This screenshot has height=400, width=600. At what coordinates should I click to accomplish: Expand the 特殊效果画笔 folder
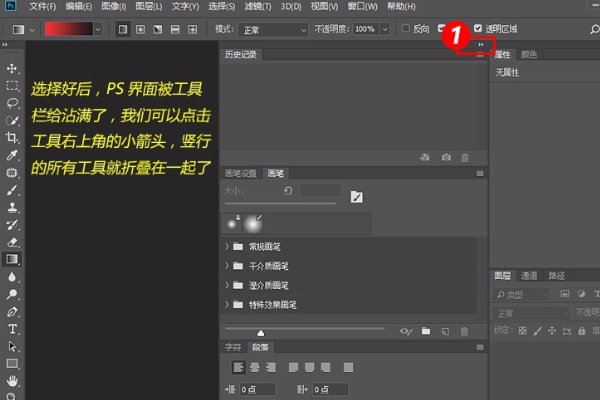(x=227, y=304)
